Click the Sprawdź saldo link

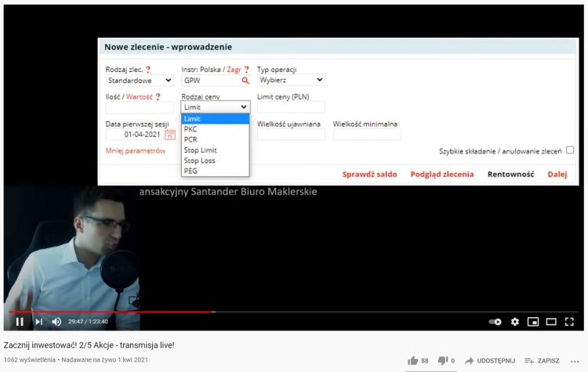coord(369,175)
